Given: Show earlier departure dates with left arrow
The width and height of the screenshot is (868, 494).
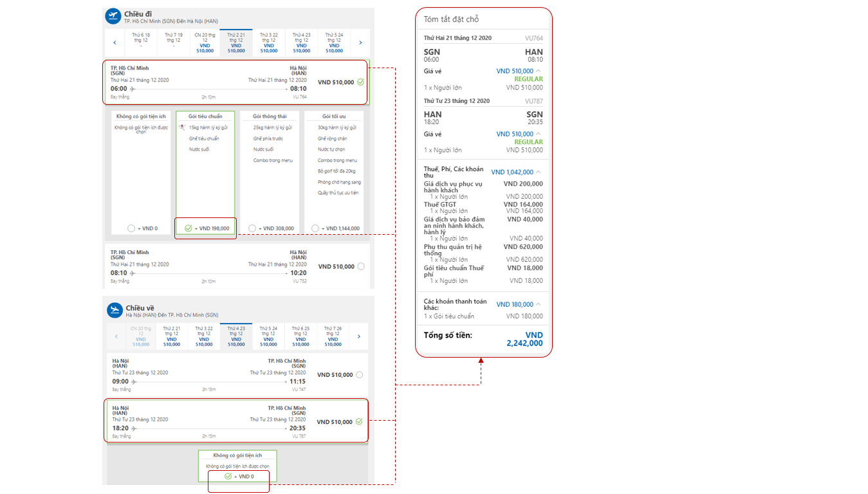Looking at the screenshot, I should [x=115, y=43].
